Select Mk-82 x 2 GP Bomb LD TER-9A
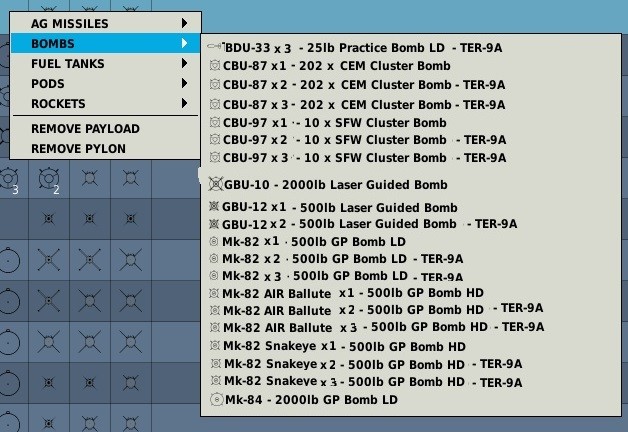The height and width of the screenshot is (432, 628). tap(336, 259)
